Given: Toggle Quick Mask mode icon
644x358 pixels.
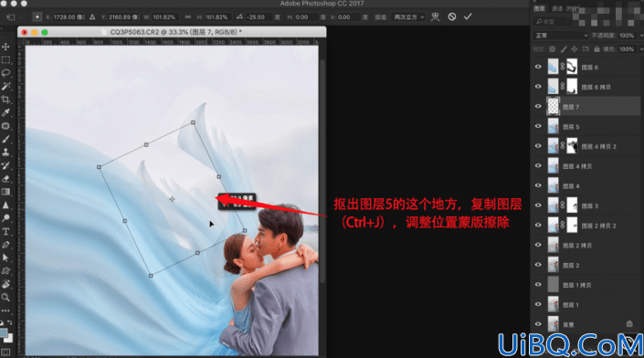Looking at the screenshot, I should coord(5,353).
